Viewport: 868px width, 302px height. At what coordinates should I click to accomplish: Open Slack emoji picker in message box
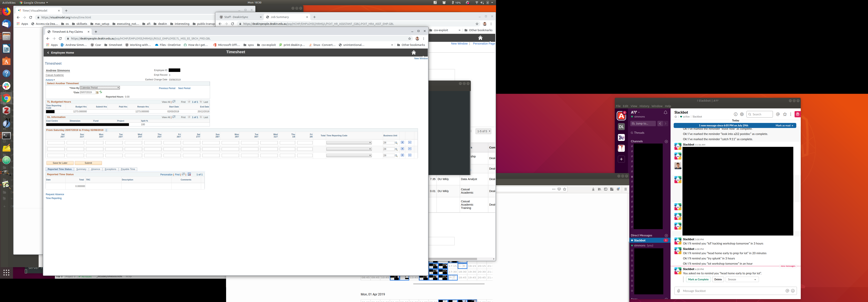click(793, 291)
